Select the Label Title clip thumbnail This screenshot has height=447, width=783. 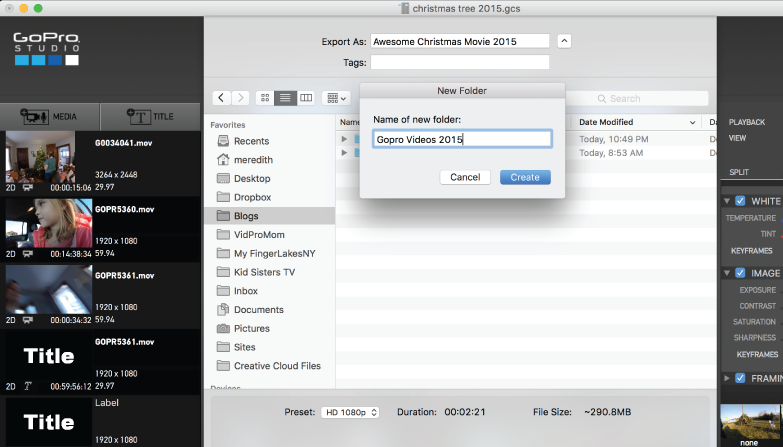(49, 422)
